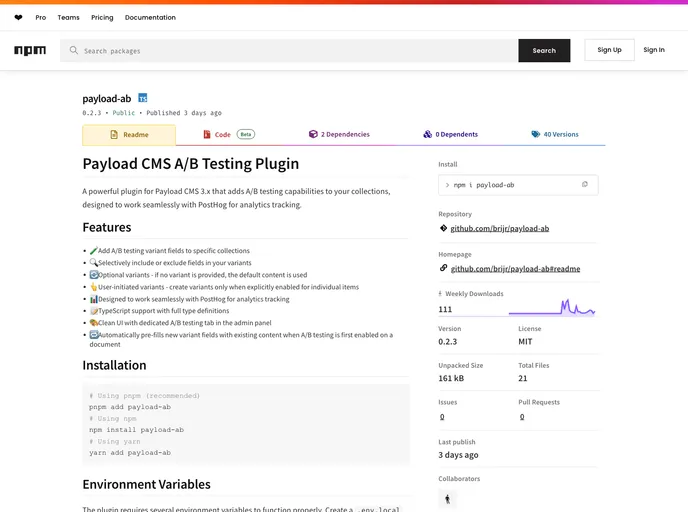Click the 'pnpm add payload-ab' code line
This screenshot has height=512, width=688.
(130, 407)
